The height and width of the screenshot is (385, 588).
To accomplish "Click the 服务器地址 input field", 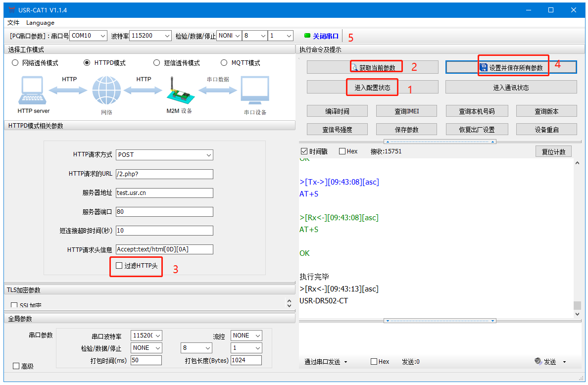I will coord(164,193).
